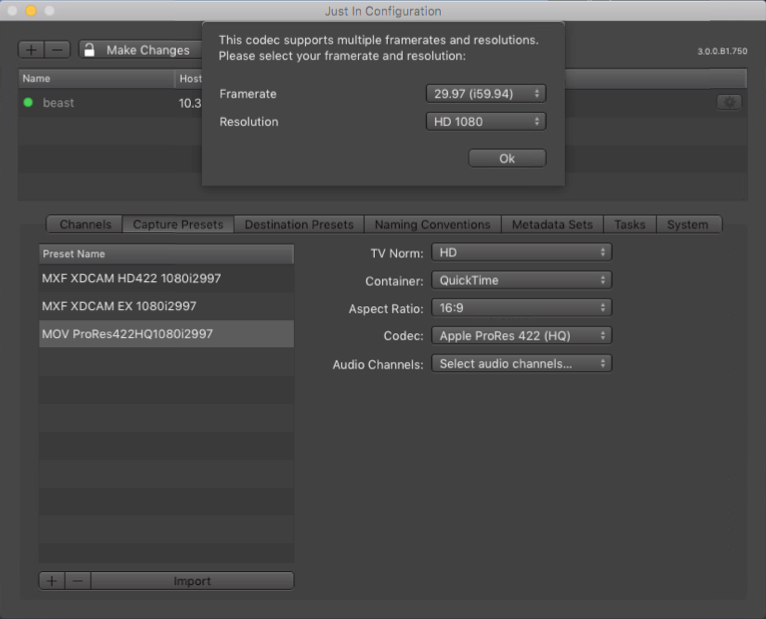The height and width of the screenshot is (619, 766).
Task: Click the Import button under the preset list
Action: point(192,581)
